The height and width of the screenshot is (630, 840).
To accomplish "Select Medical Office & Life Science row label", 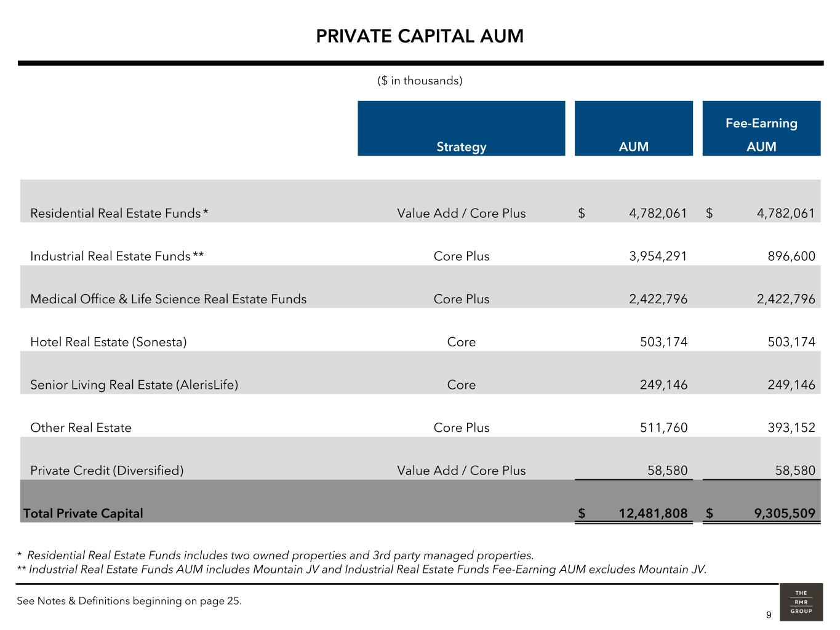I will 168,299.
